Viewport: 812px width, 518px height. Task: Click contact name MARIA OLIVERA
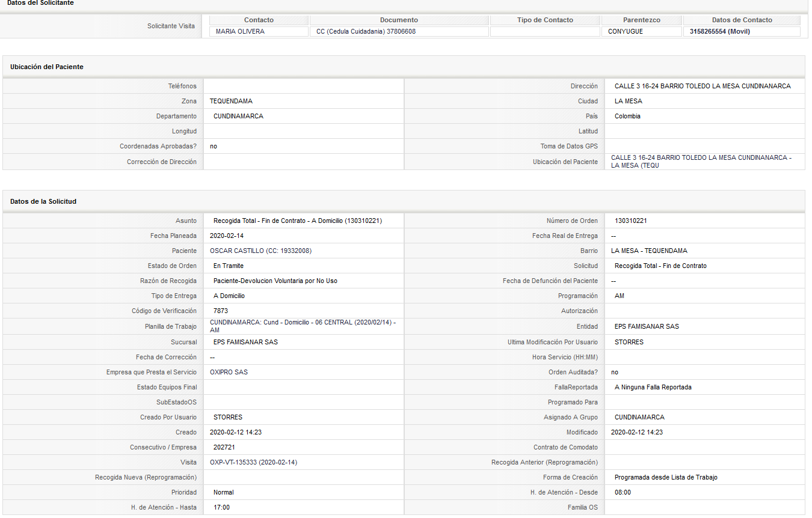240,31
